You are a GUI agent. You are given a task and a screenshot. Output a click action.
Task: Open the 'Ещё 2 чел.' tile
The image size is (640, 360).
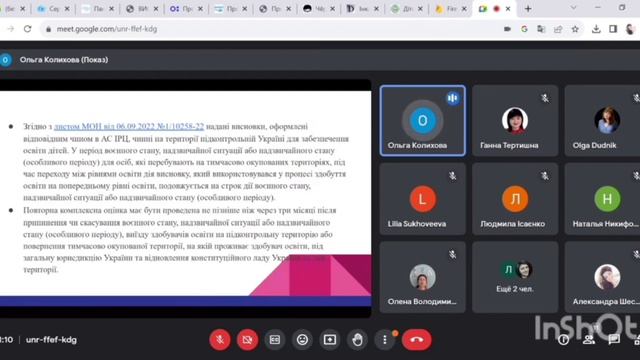click(515, 277)
